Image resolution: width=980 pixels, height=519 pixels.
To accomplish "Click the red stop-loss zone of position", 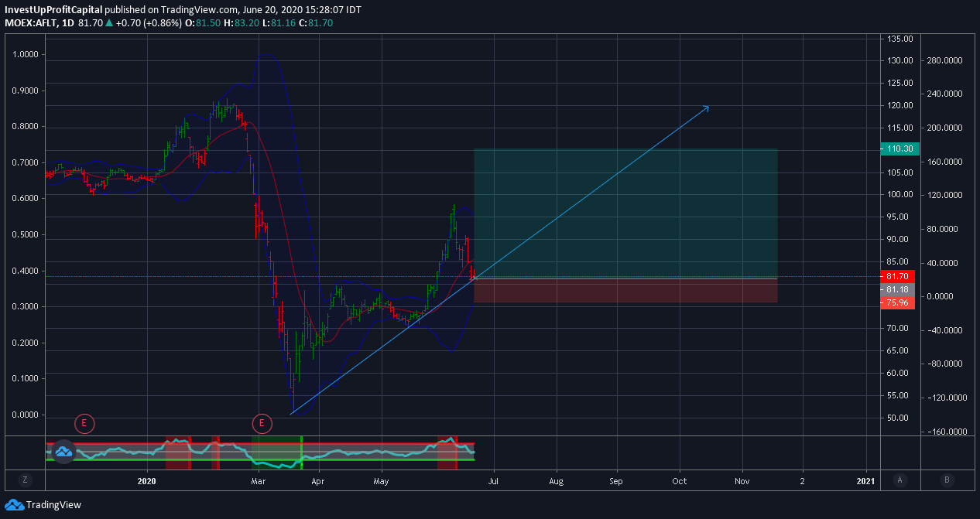I will (625, 291).
